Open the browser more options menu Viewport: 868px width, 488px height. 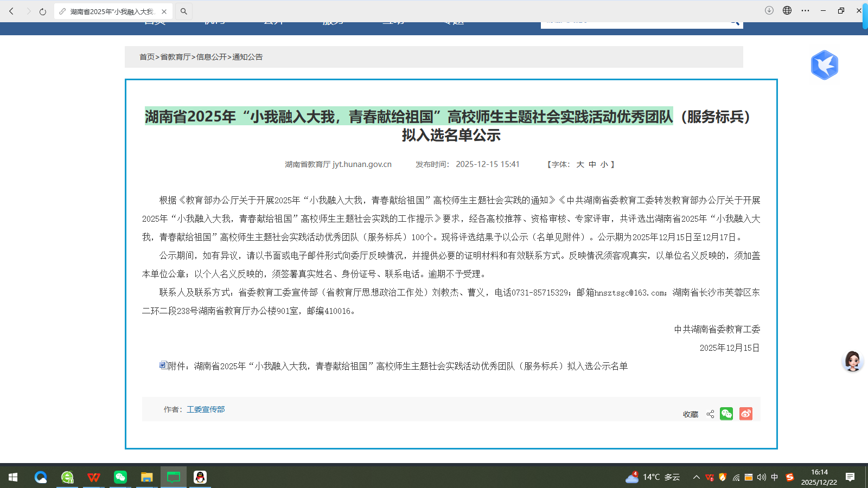click(x=805, y=10)
